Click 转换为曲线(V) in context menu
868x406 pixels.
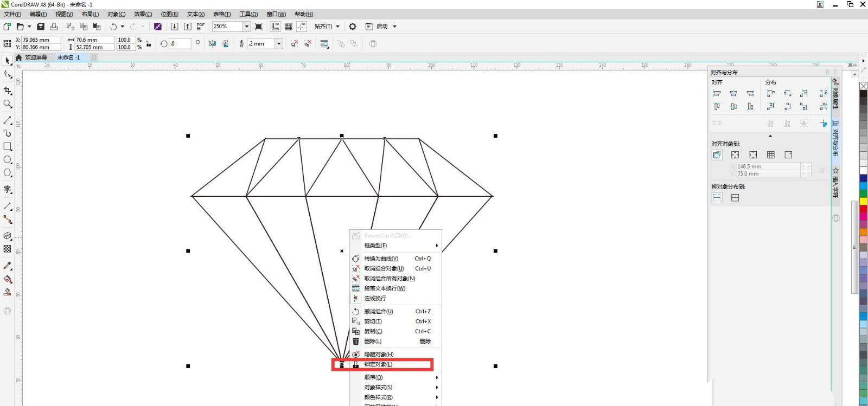click(x=381, y=259)
